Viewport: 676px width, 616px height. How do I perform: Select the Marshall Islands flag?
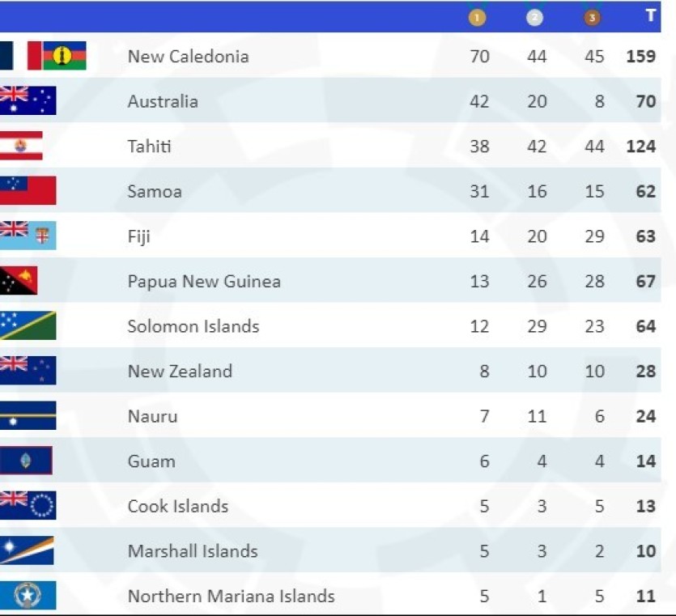pos(27,550)
